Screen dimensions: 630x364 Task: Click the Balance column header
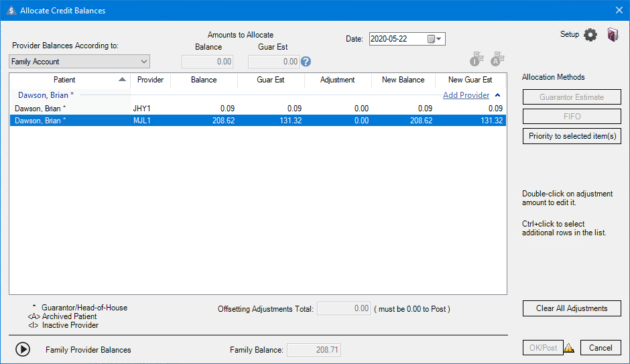(204, 80)
